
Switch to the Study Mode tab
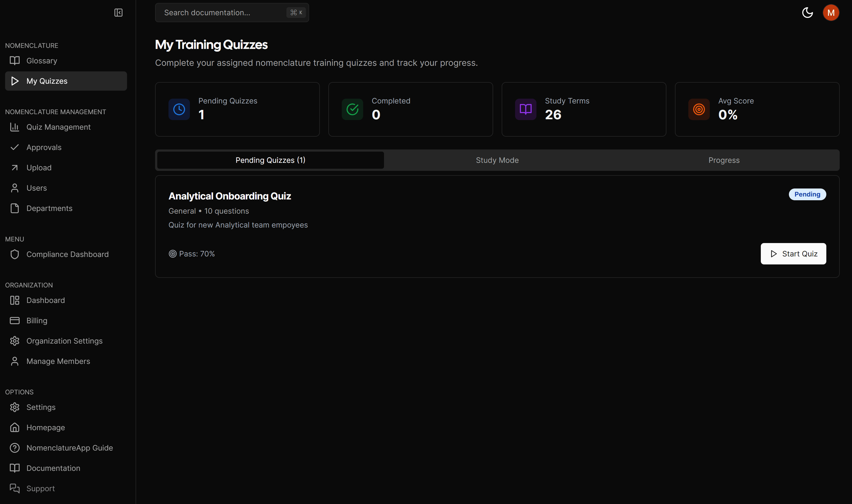[497, 160]
